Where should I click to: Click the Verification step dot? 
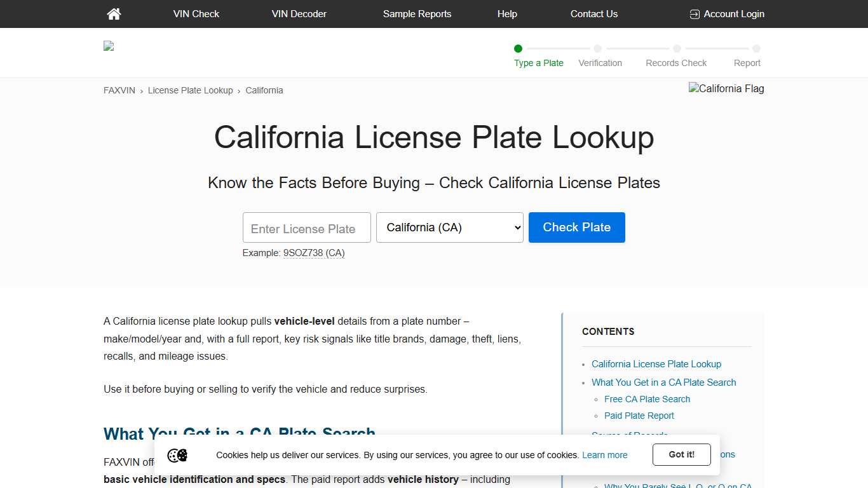click(597, 48)
